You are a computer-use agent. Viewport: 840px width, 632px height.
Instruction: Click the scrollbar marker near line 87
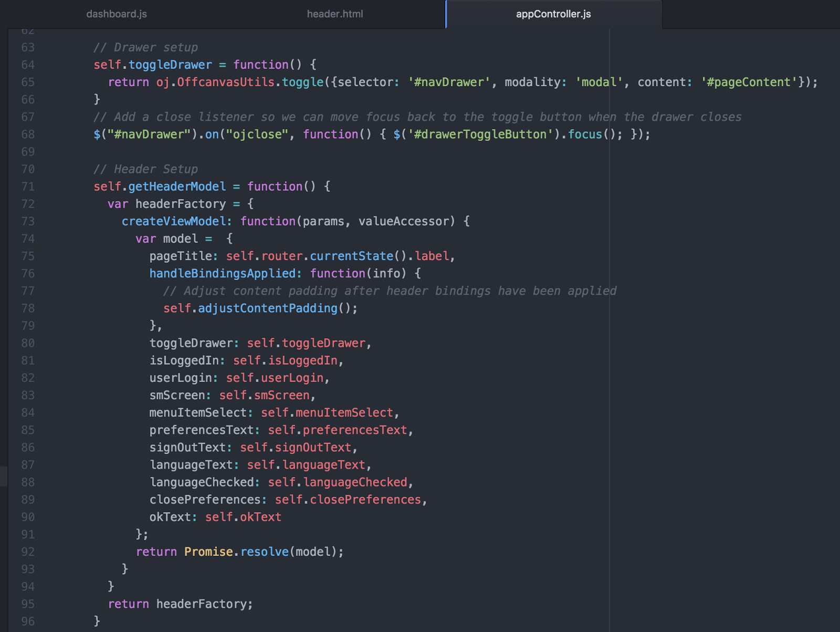tap(3, 475)
